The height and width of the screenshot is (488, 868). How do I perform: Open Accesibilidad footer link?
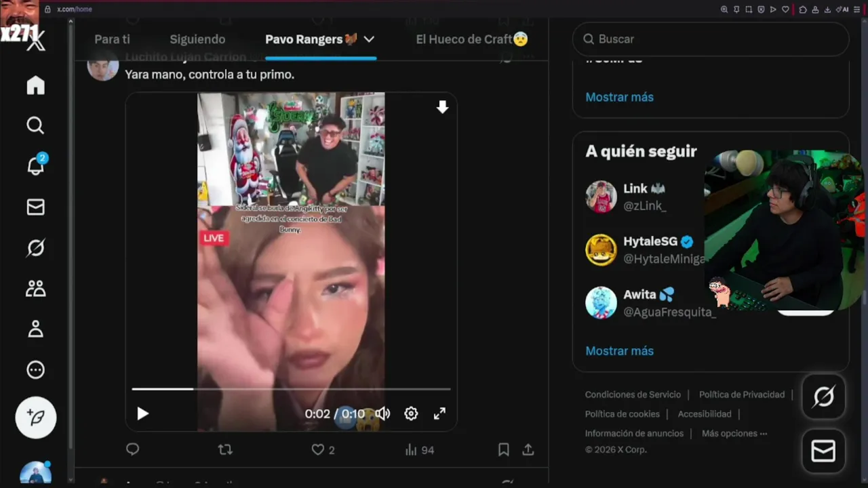click(x=705, y=413)
